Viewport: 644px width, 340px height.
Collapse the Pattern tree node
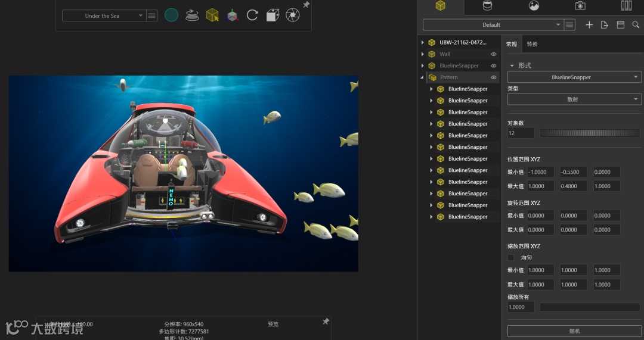click(422, 77)
